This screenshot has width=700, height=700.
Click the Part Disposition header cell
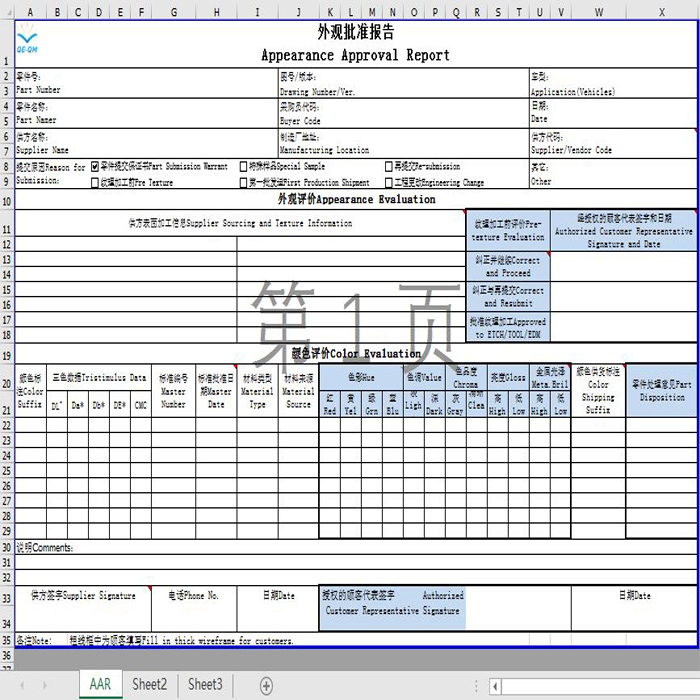point(662,391)
